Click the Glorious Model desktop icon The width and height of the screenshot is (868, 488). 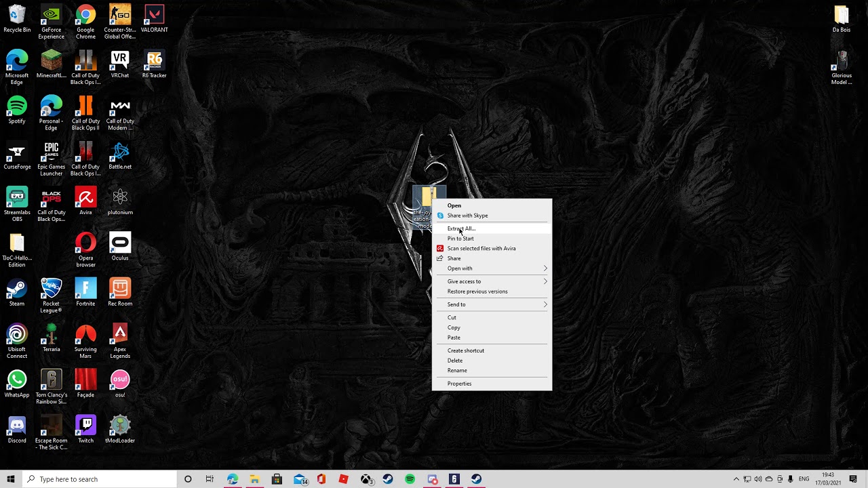point(842,68)
